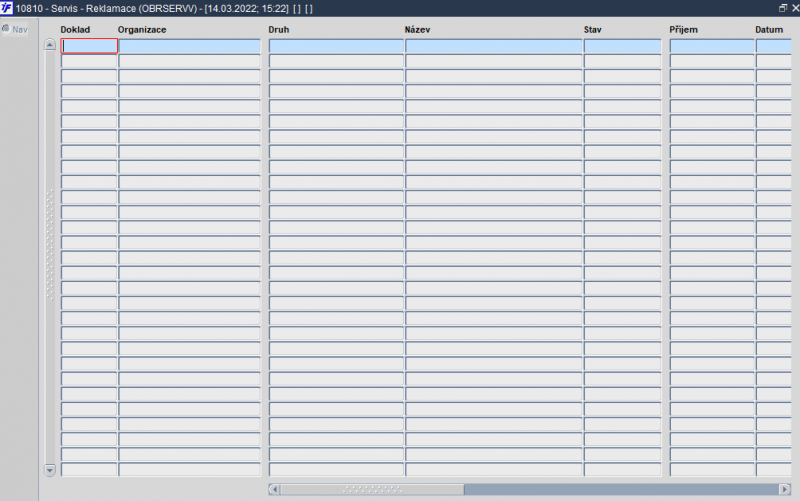Click first row Název field
The height and width of the screenshot is (501, 800).
[x=493, y=46]
